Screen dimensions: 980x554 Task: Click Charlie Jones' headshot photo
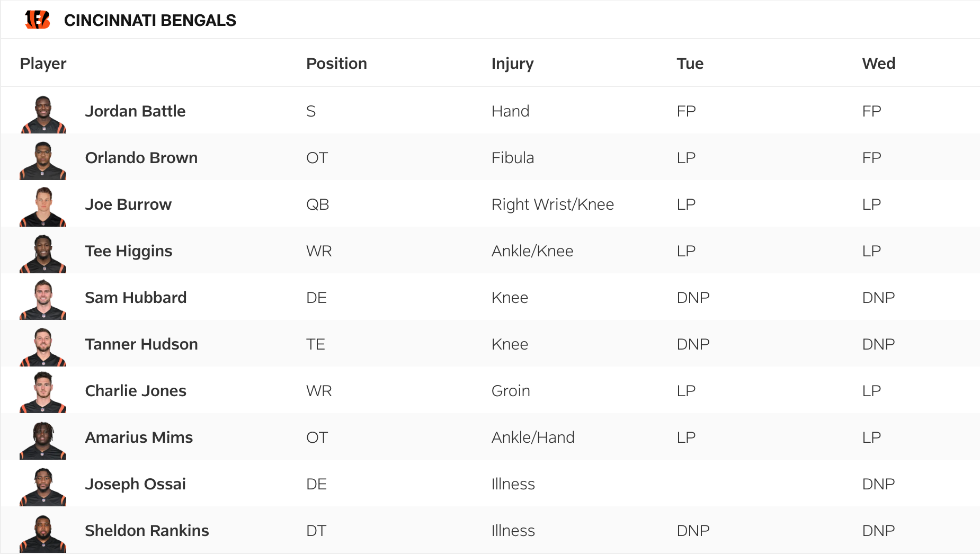pos(43,394)
